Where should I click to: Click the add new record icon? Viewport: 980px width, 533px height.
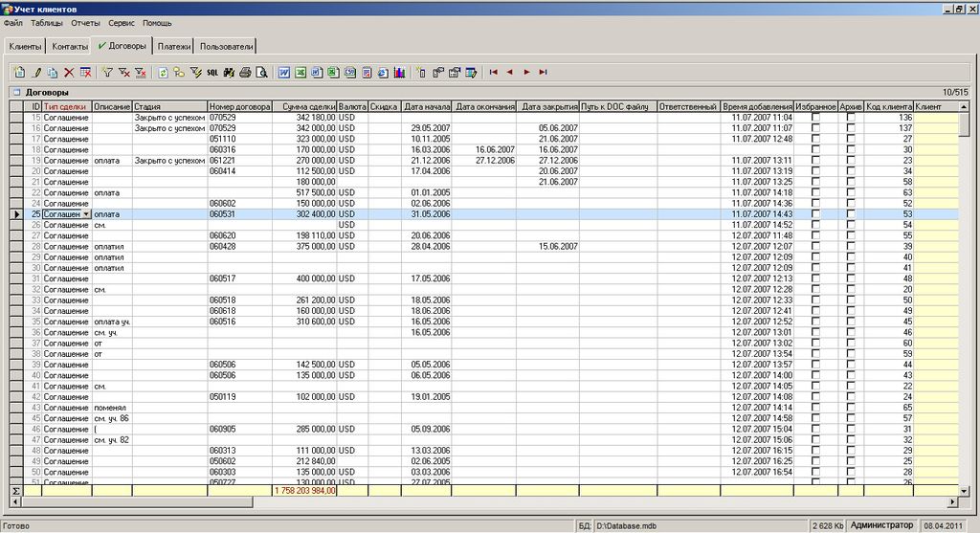point(20,72)
